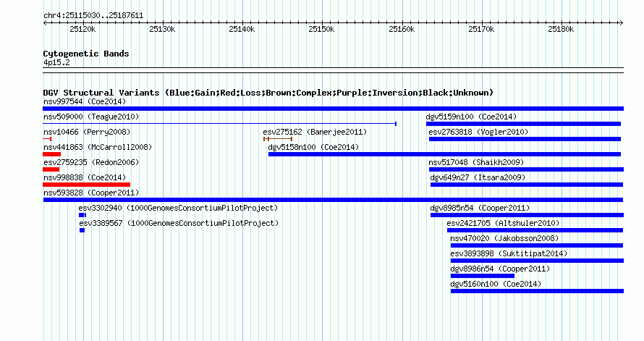The image size is (644, 341).
Task: Open nsv998838 (Coe2014) label
Action: [x=85, y=177]
